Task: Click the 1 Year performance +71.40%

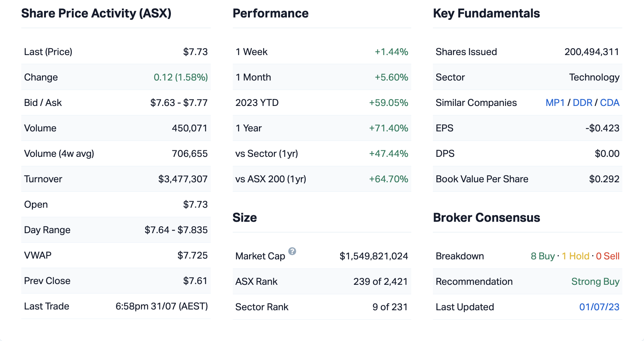Action: [388, 128]
